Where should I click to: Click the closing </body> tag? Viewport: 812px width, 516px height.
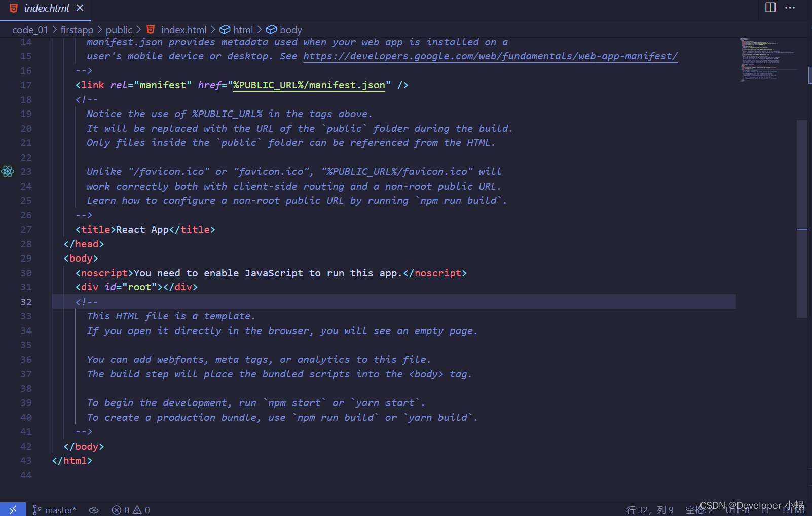click(84, 447)
